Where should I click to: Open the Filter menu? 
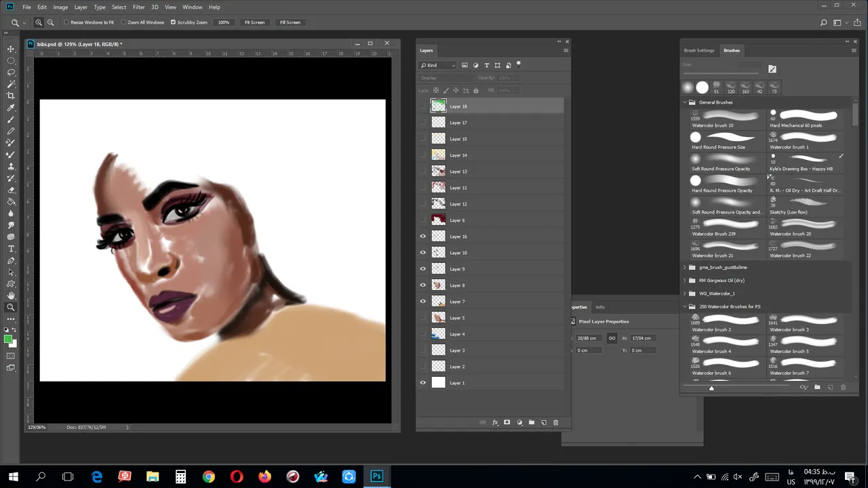[x=138, y=7]
